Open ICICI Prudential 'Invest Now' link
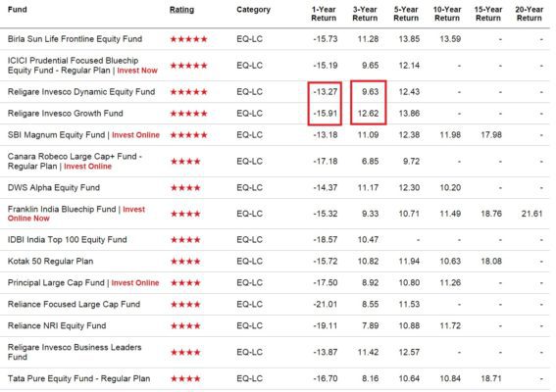556x392 pixels. click(137, 71)
